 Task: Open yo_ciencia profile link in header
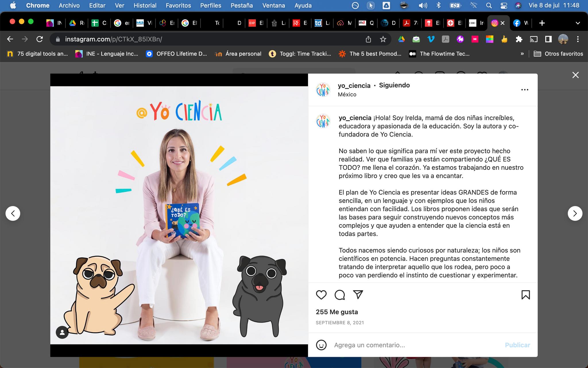coord(354,86)
